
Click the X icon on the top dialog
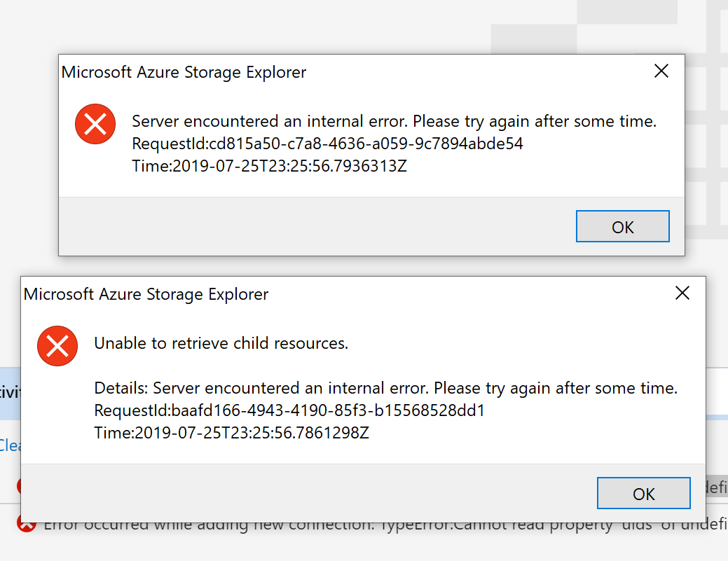(x=661, y=71)
